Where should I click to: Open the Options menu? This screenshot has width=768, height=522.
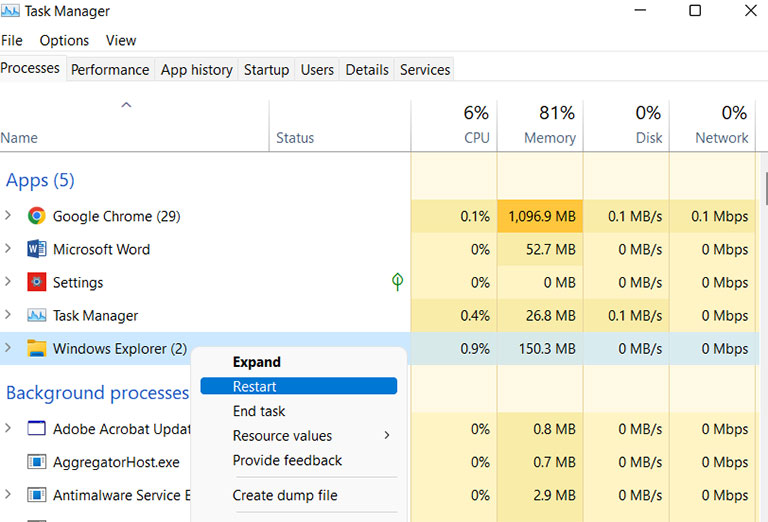[x=64, y=40]
